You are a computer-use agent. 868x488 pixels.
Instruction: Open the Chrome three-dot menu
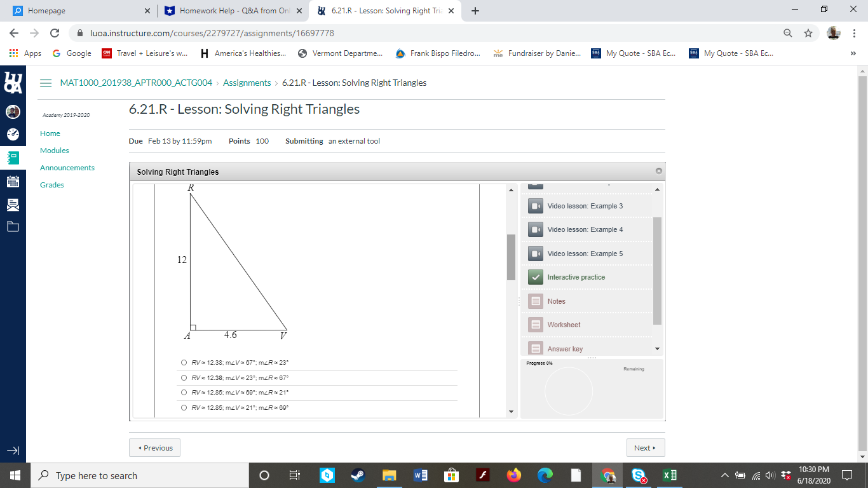click(855, 33)
